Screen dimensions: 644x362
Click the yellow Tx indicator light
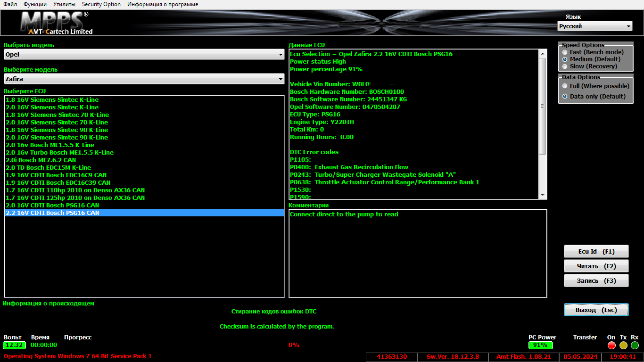tap(623, 346)
